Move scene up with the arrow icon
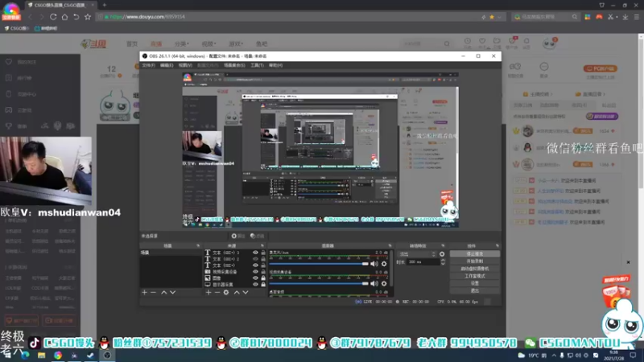Image resolution: width=644 pixels, height=362 pixels. (x=164, y=292)
